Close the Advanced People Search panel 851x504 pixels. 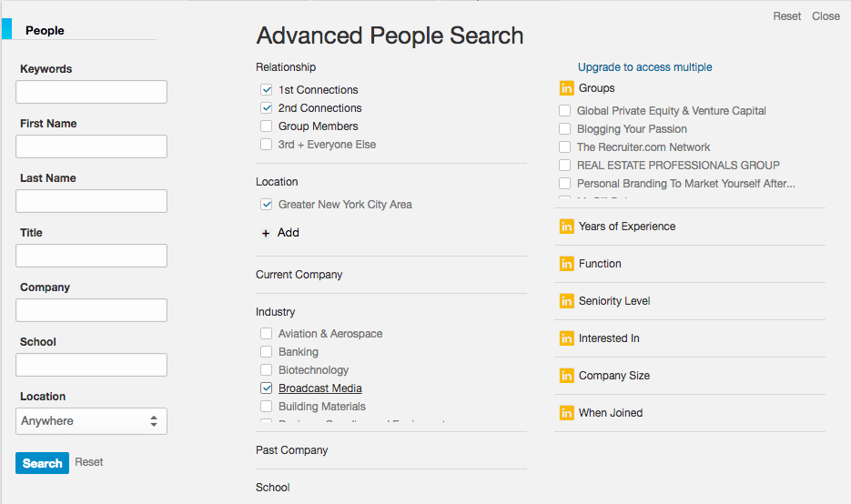pyautogui.click(x=826, y=16)
